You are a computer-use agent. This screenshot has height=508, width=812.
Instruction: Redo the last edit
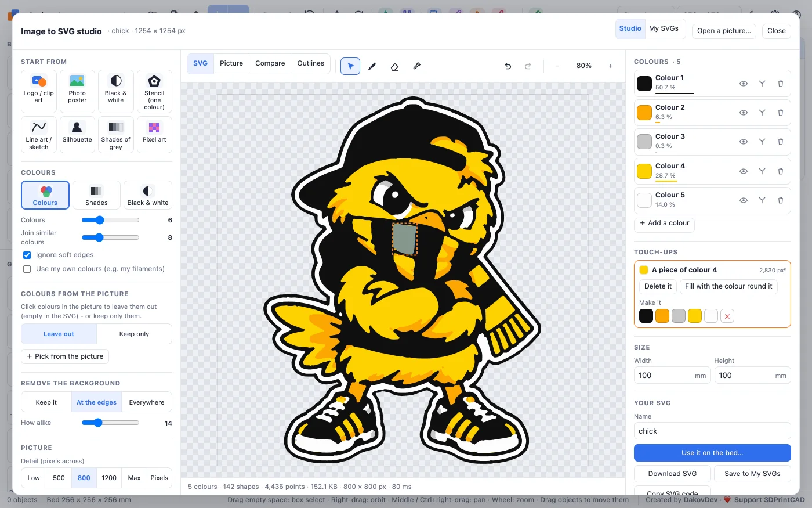pos(528,66)
